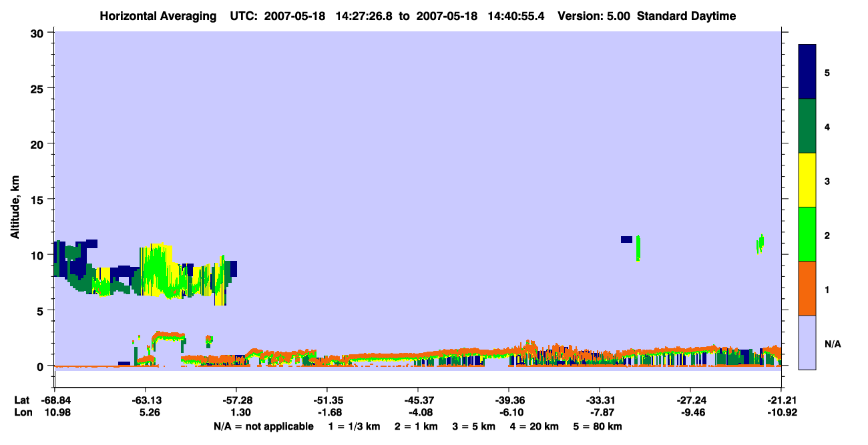Click the dark green colorbar segment labeled 4

click(807, 126)
